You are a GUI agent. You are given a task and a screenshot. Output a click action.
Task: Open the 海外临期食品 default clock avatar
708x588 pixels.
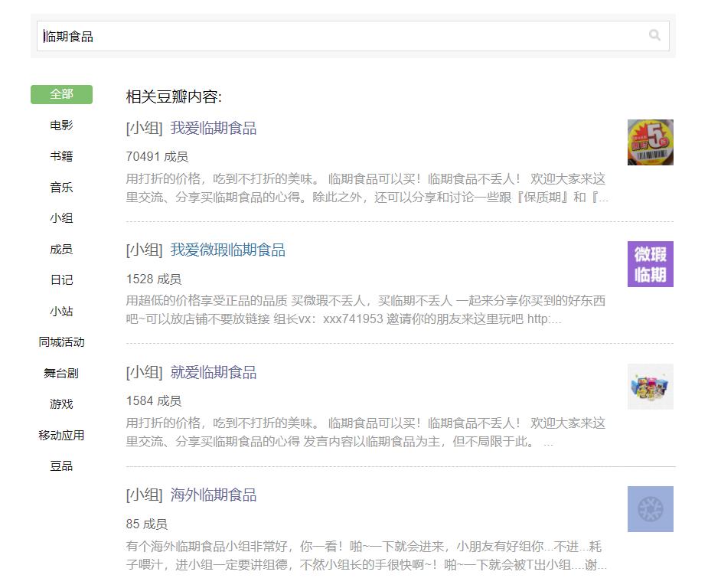pyautogui.click(x=650, y=509)
